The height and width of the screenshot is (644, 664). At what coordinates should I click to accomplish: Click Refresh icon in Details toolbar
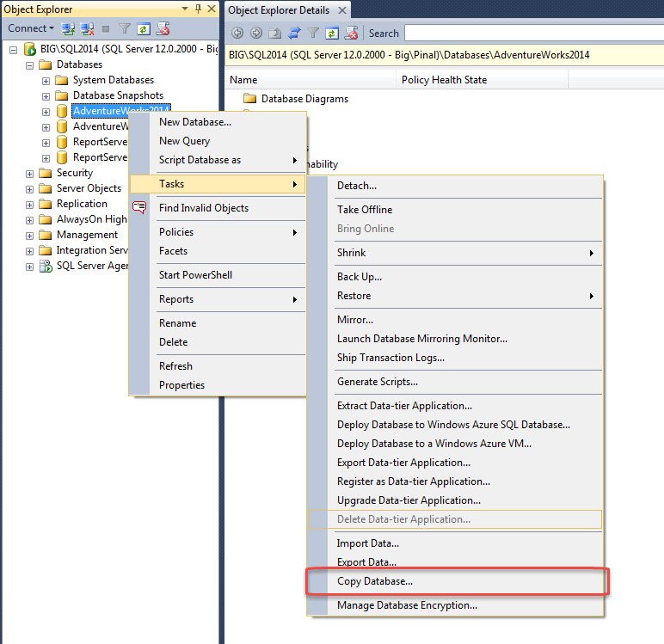(x=332, y=33)
